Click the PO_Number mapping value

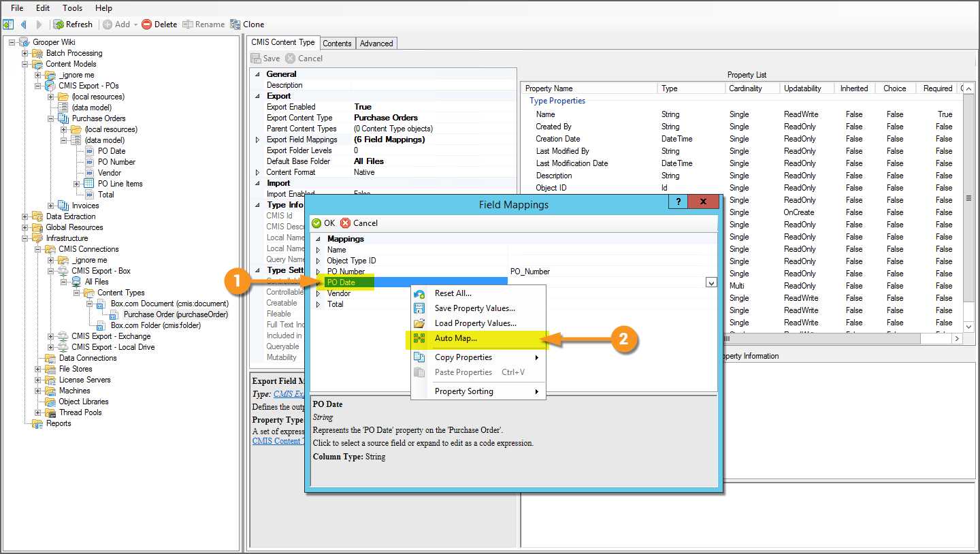pyautogui.click(x=530, y=272)
